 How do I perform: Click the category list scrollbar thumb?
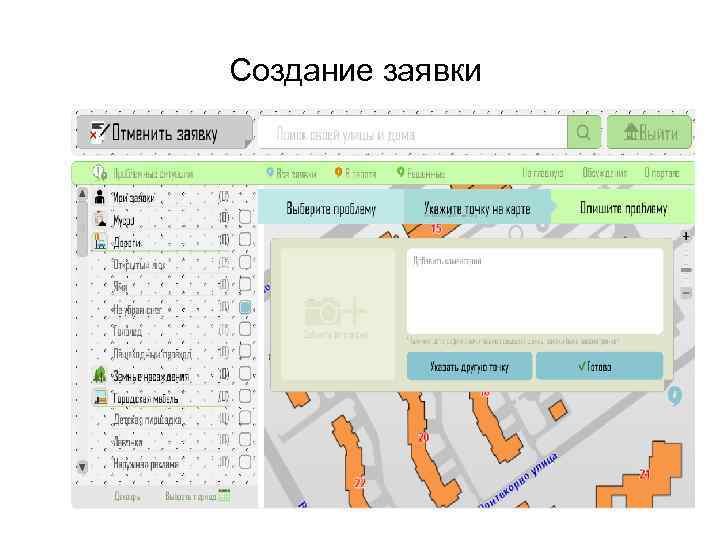[82, 228]
